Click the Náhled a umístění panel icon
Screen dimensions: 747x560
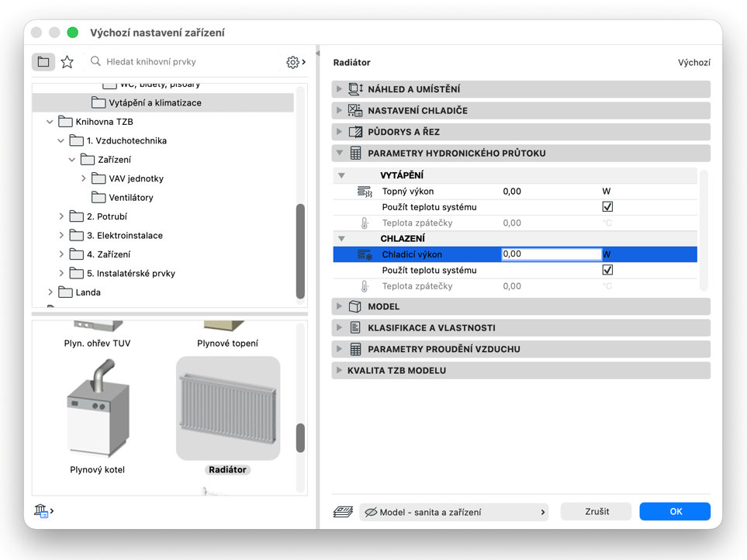point(355,89)
